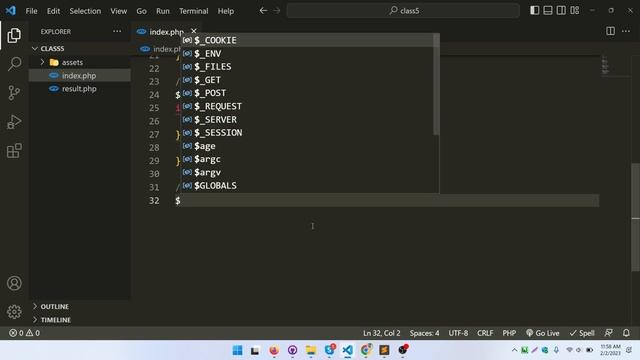Open the notifications bell in status bar
Screen dimensions: 640x360
click(x=626, y=333)
